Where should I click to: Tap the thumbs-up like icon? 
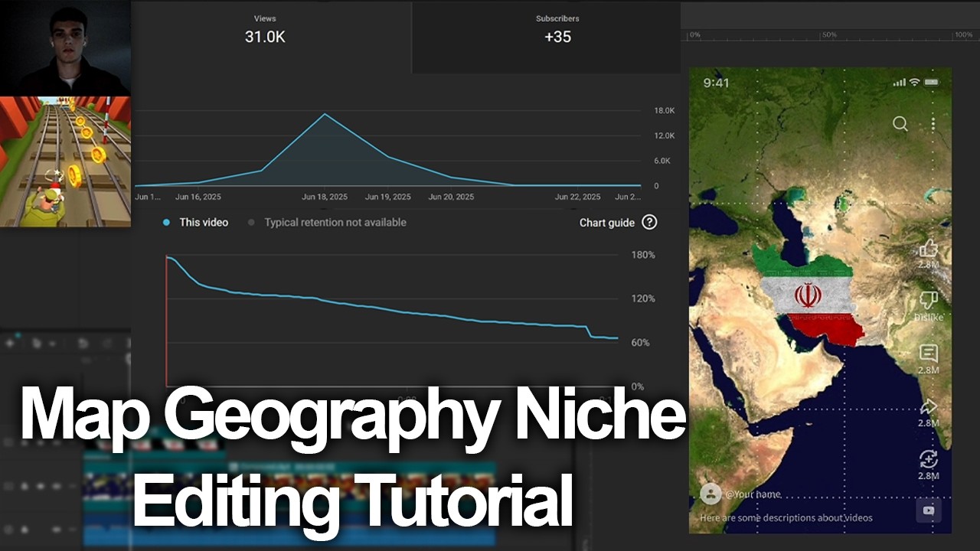(x=929, y=247)
